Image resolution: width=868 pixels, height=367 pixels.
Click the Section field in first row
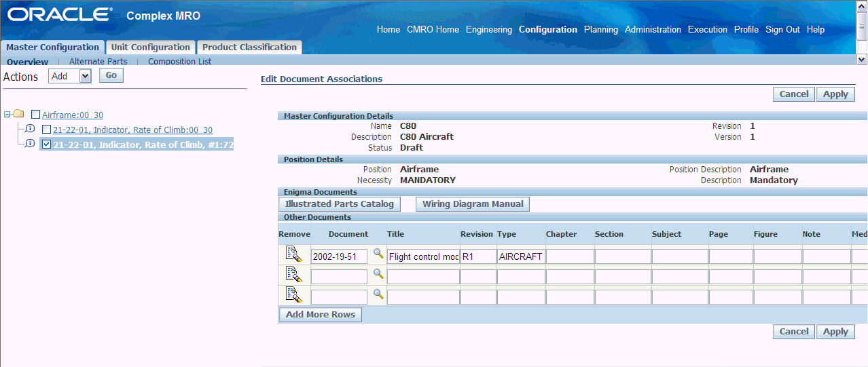point(623,256)
